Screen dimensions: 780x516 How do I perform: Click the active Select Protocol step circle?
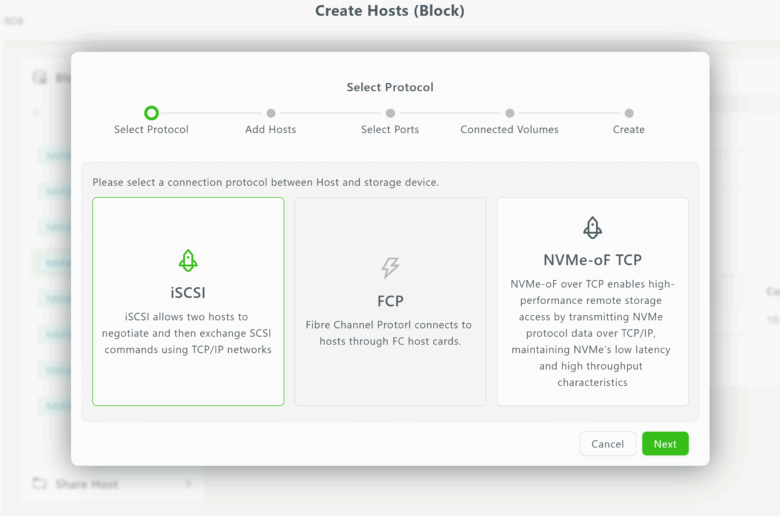[x=151, y=113]
